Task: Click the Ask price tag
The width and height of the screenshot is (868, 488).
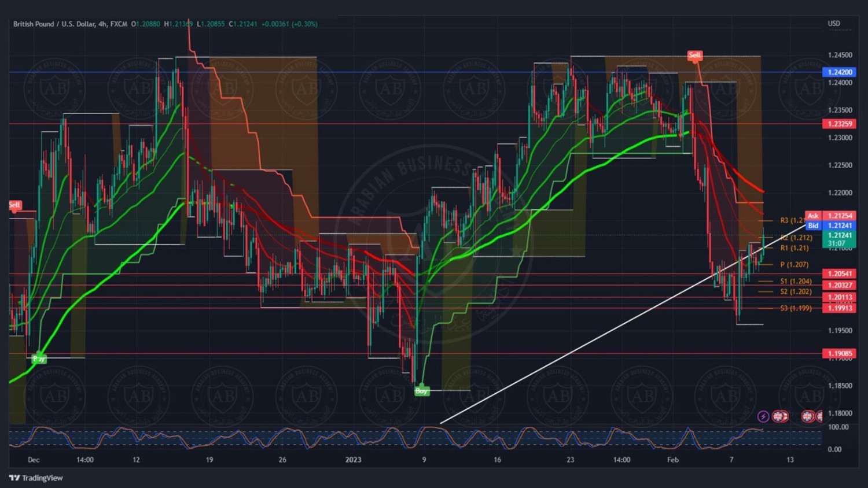Action: tap(813, 216)
